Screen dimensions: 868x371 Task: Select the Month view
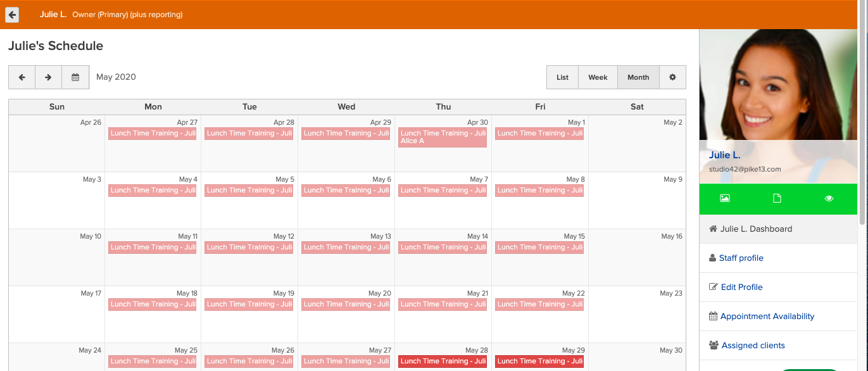[638, 77]
